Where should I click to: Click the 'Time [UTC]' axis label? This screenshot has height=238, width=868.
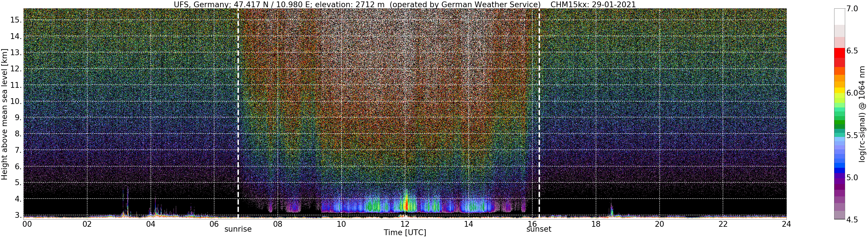405,233
